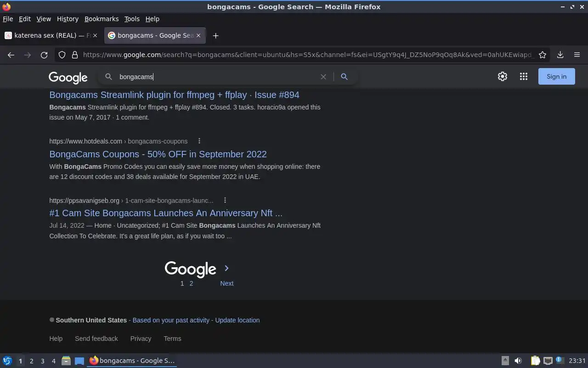
Task: Open the History menu
Action: click(x=68, y=19)
